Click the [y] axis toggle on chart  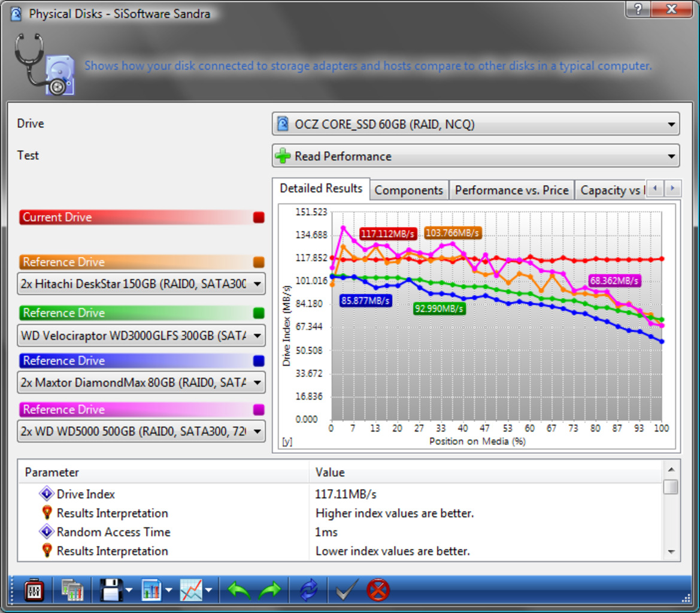(287, 442)
